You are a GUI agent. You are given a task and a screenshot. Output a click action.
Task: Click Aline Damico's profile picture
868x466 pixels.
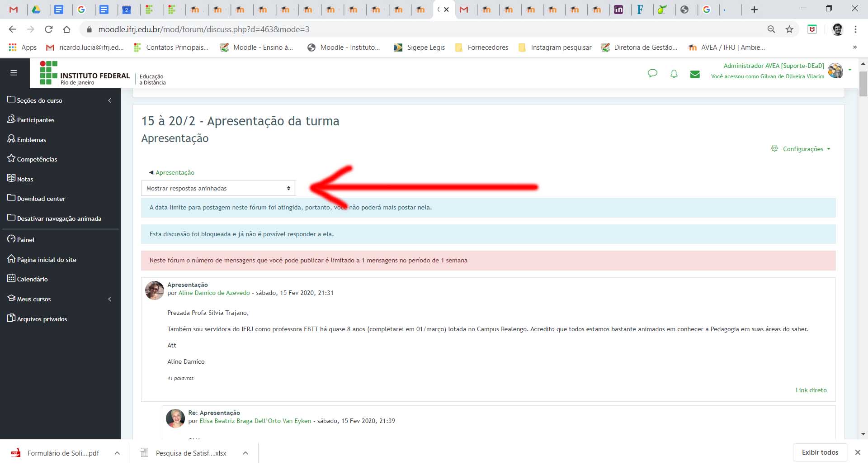click(155, 290)
